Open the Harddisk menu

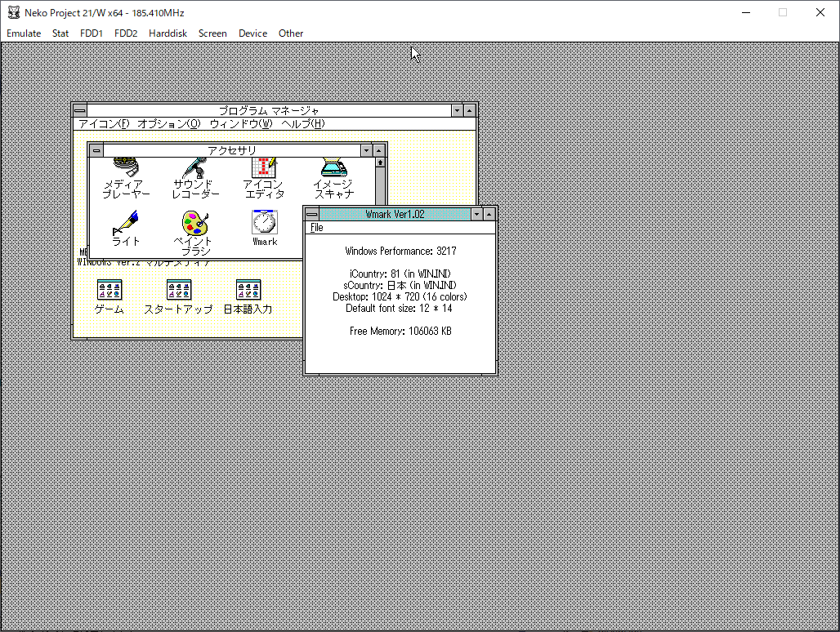pyautogui.click(x=168, y=33)
